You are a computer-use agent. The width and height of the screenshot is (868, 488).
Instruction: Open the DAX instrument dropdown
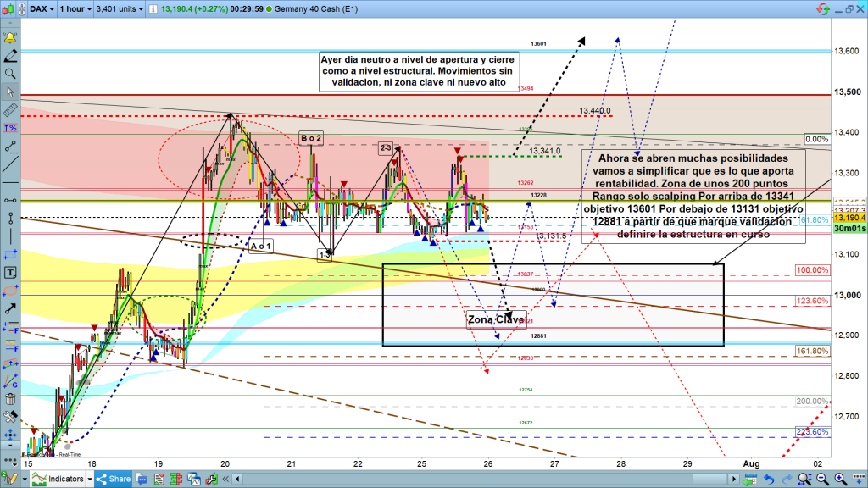point(44,10)
